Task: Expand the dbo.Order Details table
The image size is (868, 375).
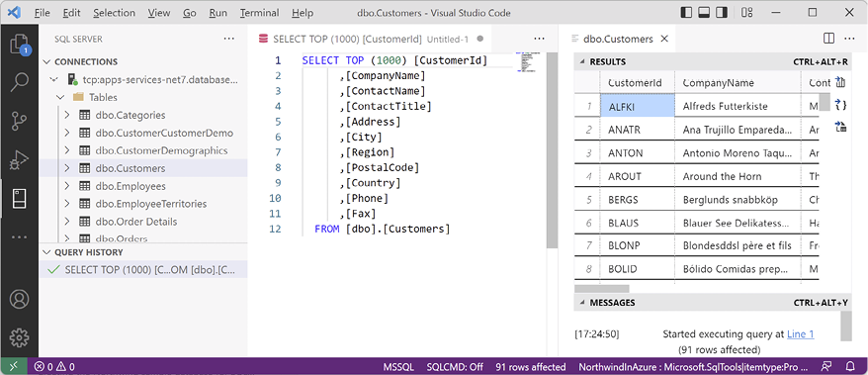Action: tap(67, 222)
